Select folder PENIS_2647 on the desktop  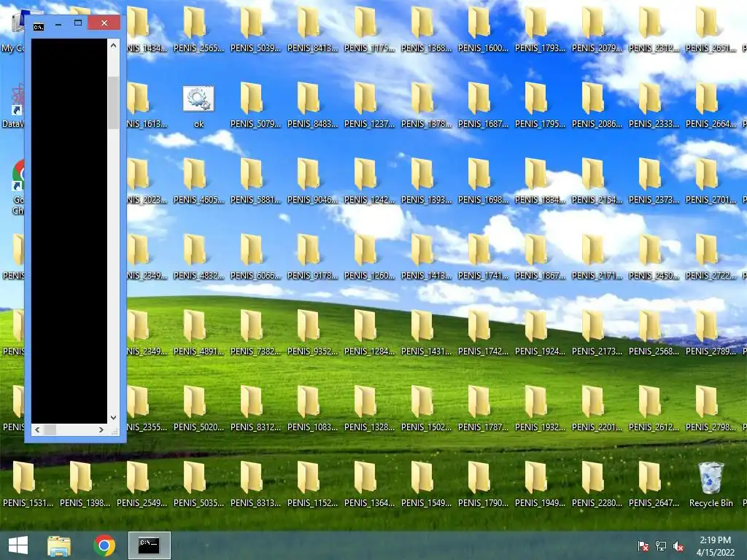pos(654,484)
